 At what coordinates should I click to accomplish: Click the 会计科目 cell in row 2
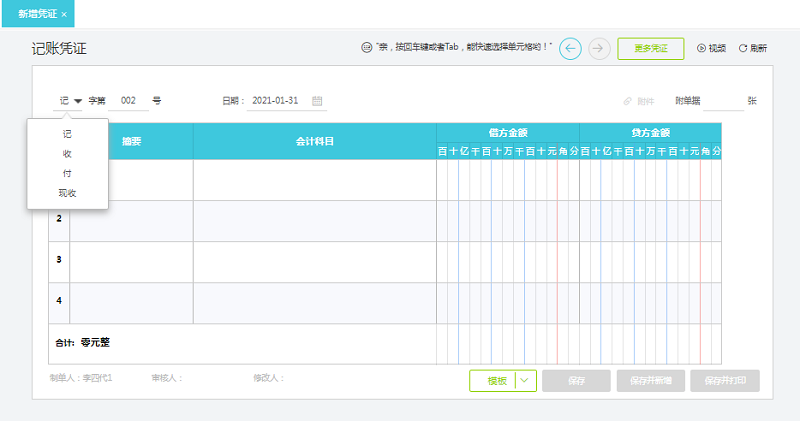click(314, 221)
